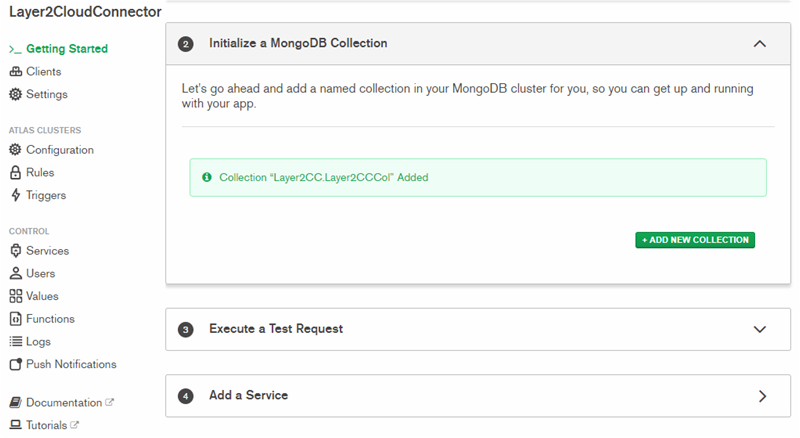The width and height of the screenshot is (800, 438).
Task: Click the Logs list icon
Action: click(15, 342)
